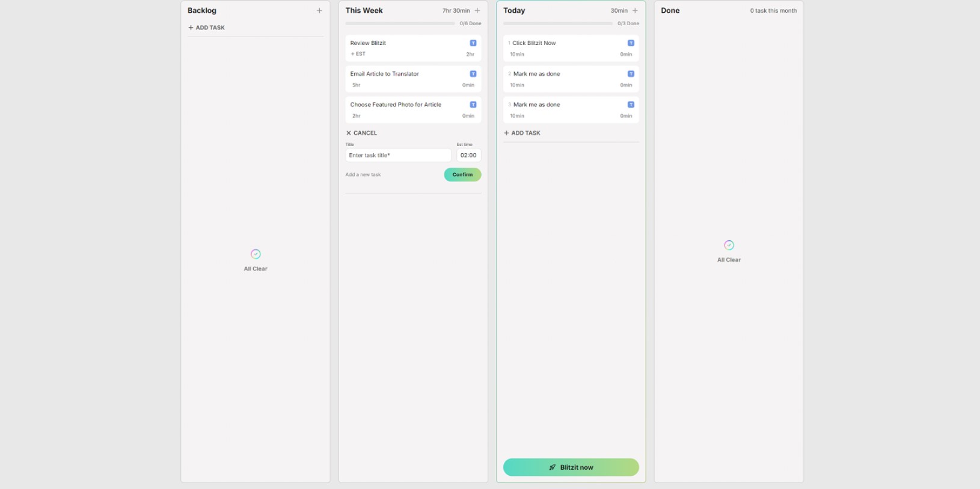Focus the Enter task title field
The height and width of the screenshot is (489, 980).
(x=398, y=155)
